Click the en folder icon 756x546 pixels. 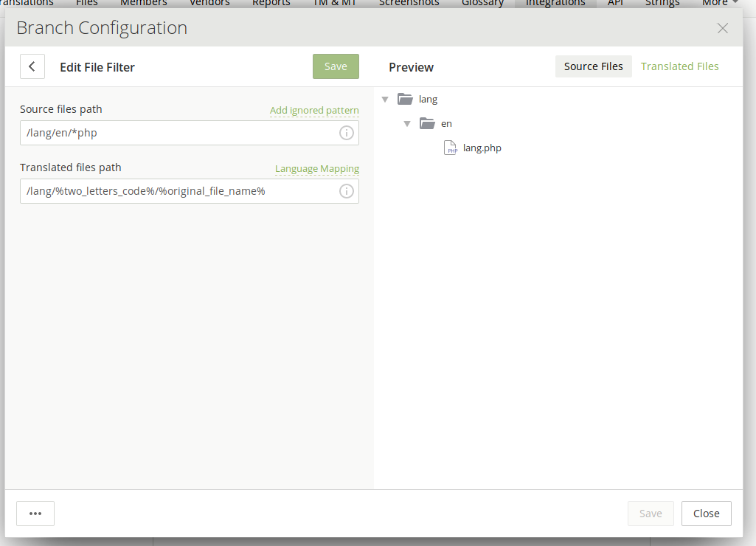[x=427, y=123]
